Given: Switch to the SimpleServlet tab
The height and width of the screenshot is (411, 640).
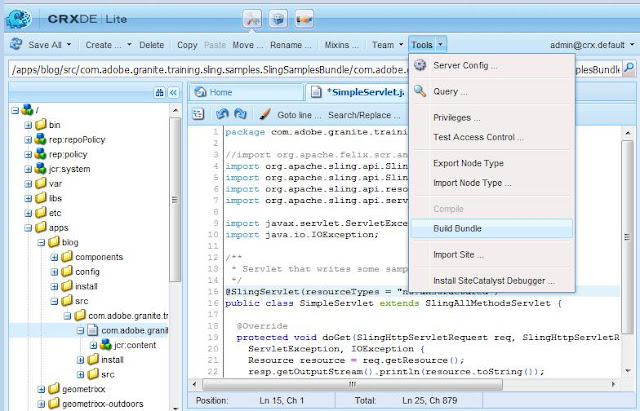Looking at the screenshot, I should coord(357,92).
